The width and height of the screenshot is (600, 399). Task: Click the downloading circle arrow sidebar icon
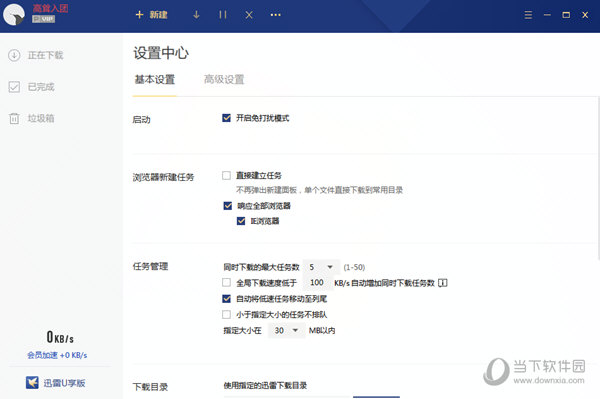pyautogui.click(x=14, y=55)
